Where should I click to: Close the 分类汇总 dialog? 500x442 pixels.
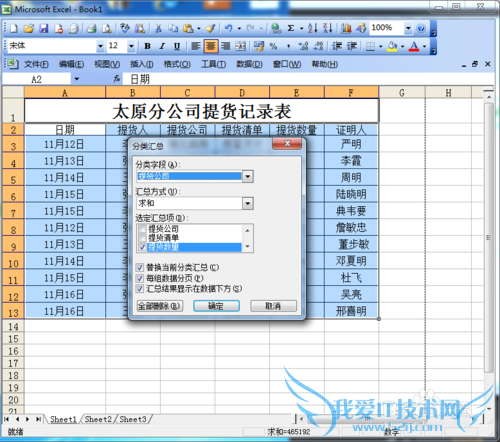(x=287, y=144)
